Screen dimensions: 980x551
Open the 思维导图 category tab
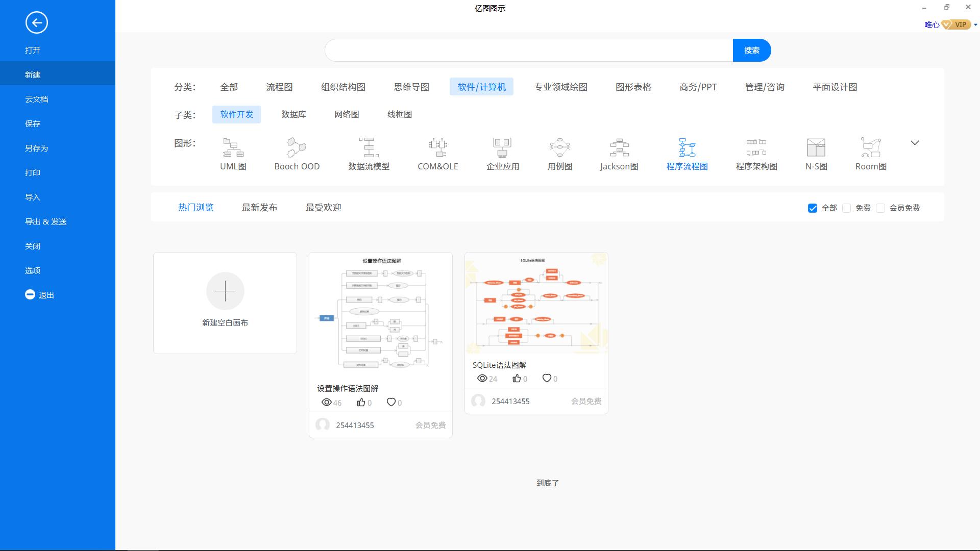tap(410, 87)
